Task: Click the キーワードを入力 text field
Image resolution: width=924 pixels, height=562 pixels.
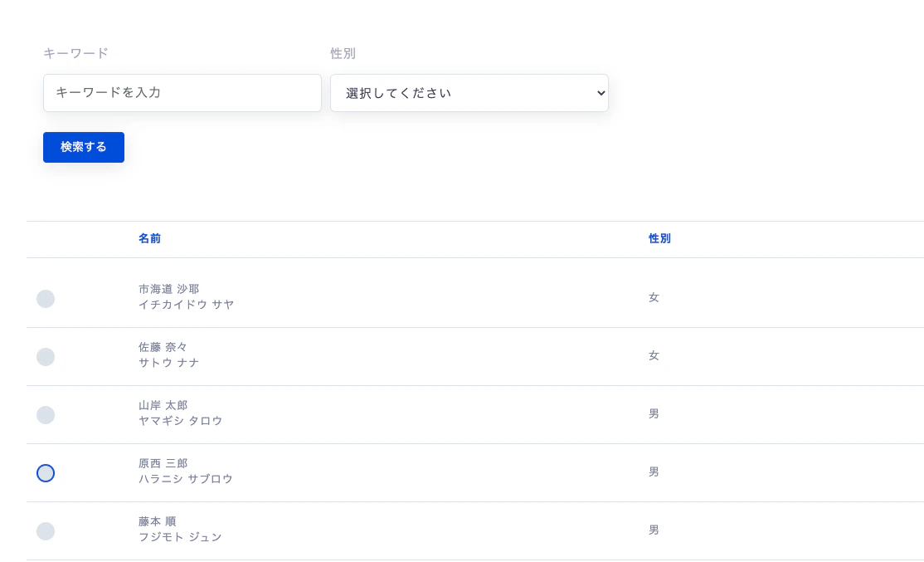Action: pyautogui.click(x=182, y=93)
